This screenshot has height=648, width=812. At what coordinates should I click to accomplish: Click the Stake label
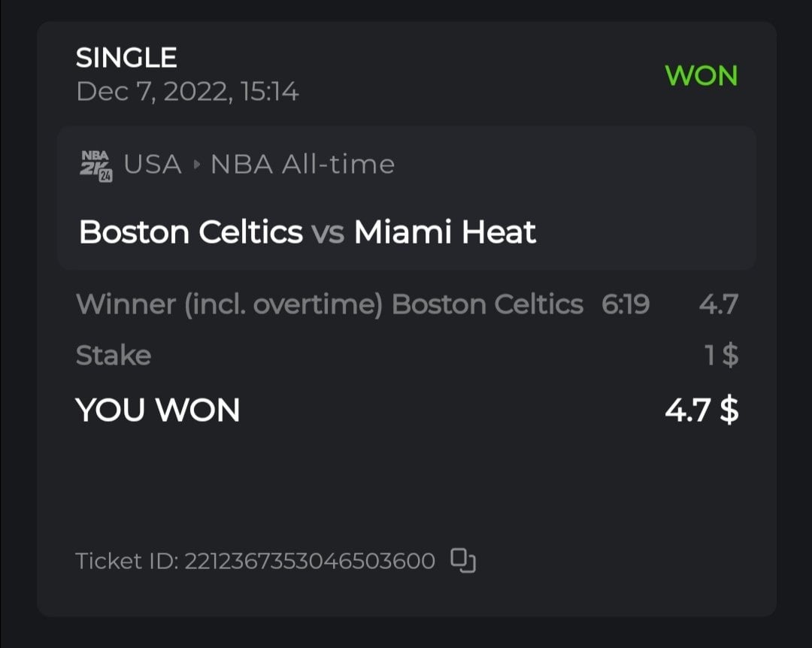tap(114, 355)
